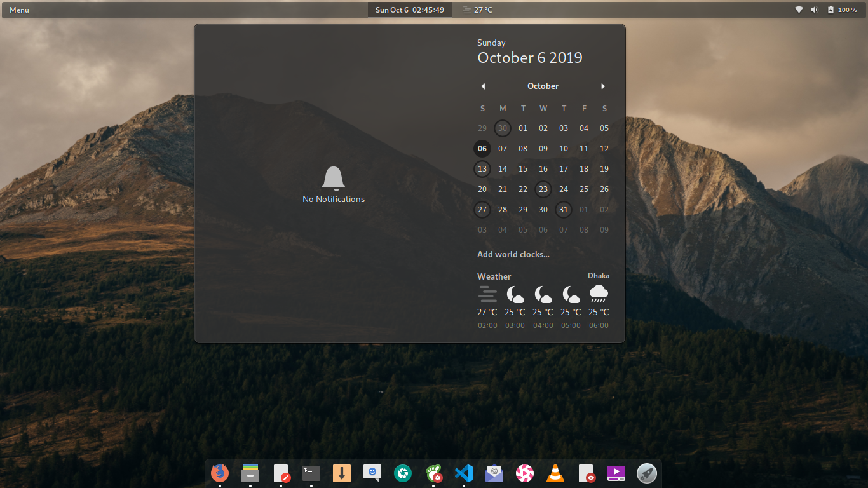
Task: Select October 31 in the calendar
Action: tap(564, 210)
